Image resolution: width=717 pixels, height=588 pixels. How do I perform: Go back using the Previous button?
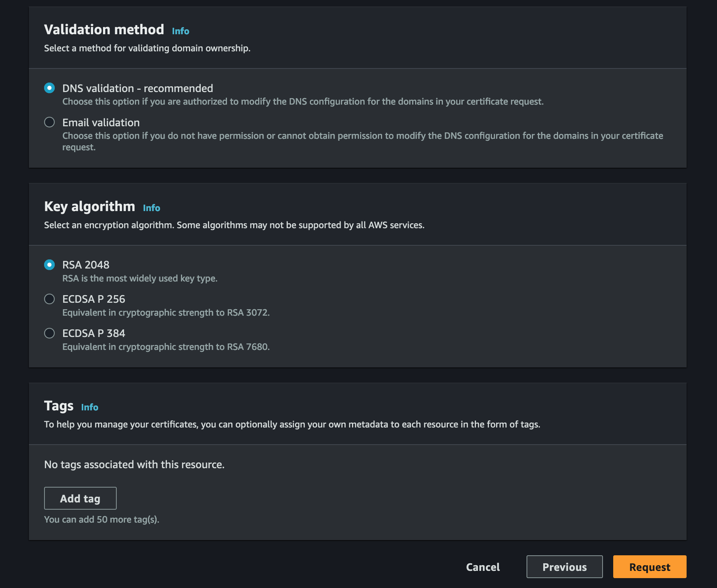[564, 567]
